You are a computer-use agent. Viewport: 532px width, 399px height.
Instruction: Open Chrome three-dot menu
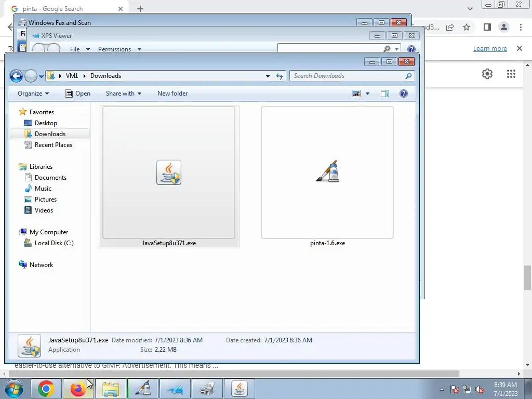click(521, 27)
